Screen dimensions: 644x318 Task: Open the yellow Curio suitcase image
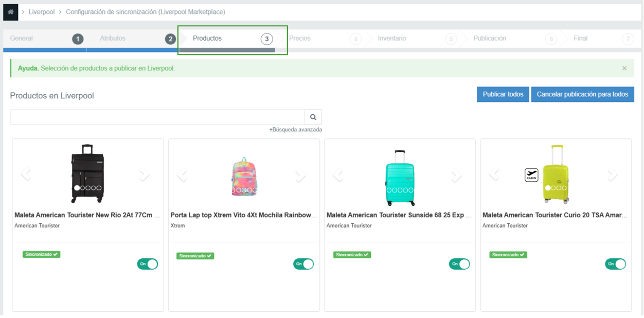click(556, 174)
